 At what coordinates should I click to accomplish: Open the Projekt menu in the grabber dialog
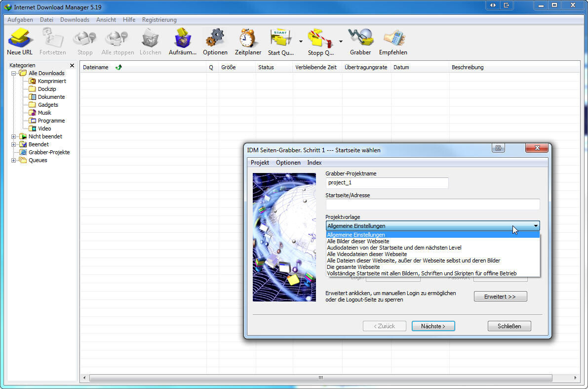[260, 162]
